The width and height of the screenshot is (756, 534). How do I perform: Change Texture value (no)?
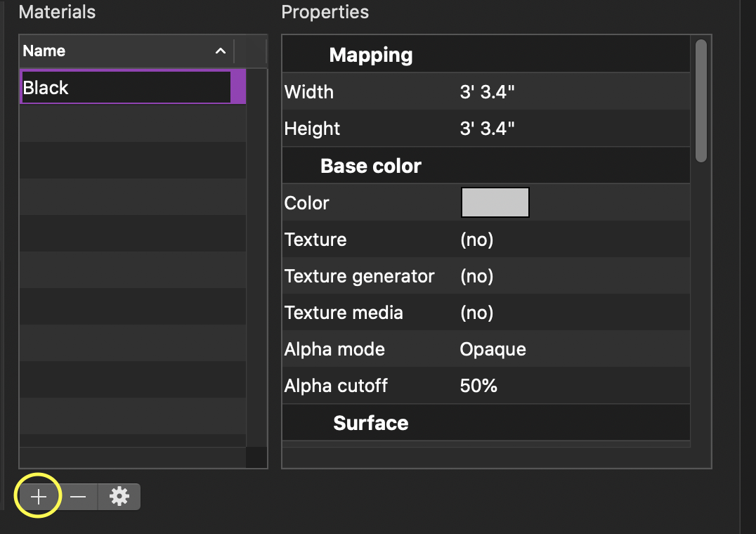[477, 240]
